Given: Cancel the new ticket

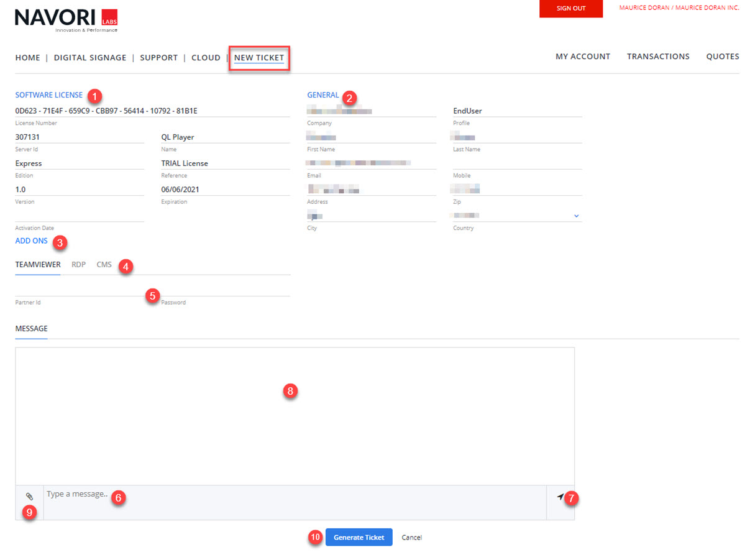Looking at the screenshot, I should [411, 538].
